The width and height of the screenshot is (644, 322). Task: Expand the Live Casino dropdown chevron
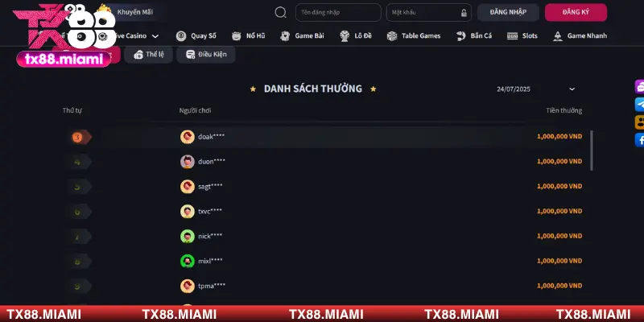[x=155, y=36]
